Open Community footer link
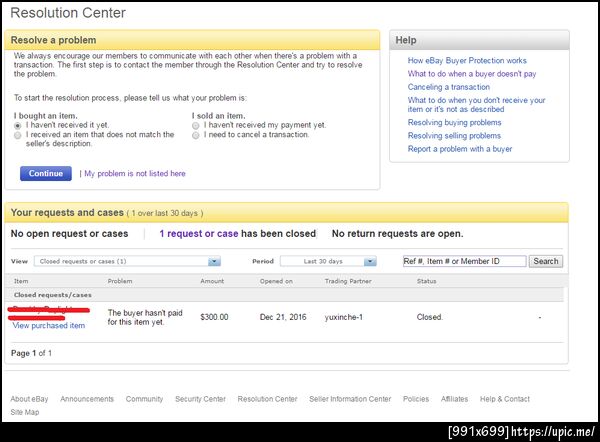 144,399
